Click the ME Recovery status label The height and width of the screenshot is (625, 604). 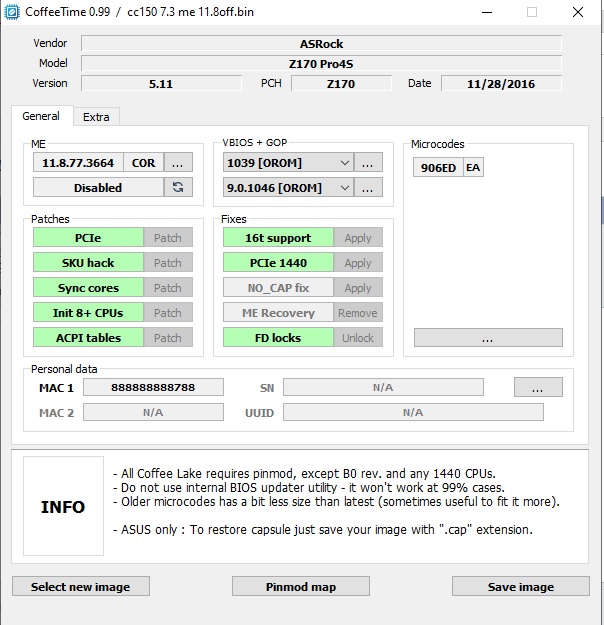(278, 312)
